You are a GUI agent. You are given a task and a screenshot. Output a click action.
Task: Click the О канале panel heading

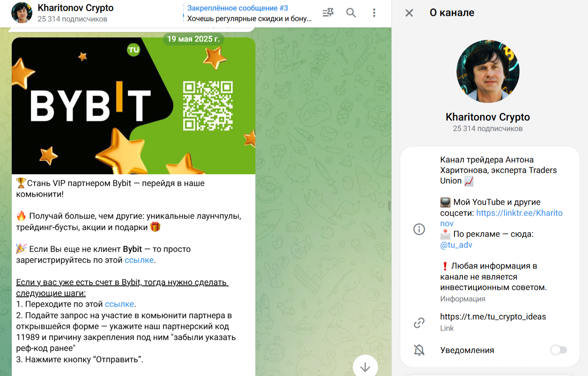[x=452, y=13]
